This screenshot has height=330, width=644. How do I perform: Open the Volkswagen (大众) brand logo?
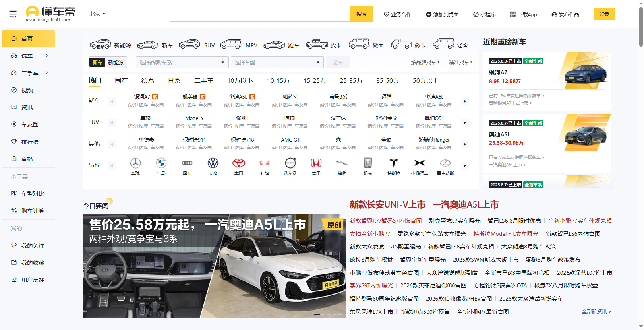click(x=213, y=163)
